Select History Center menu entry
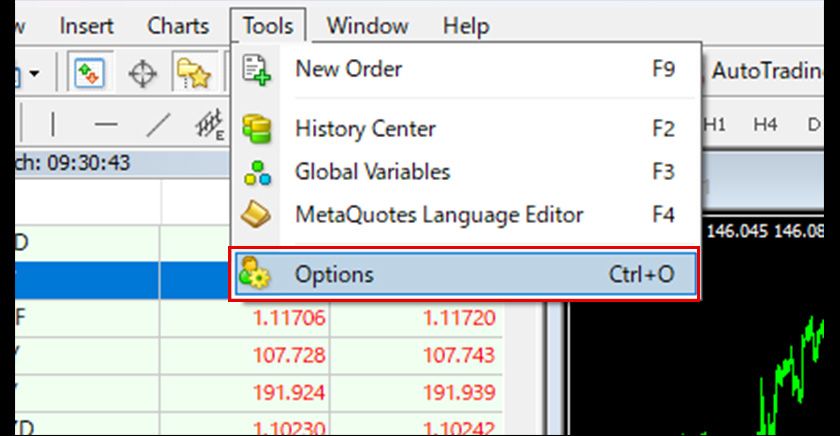Viewport: 840px width, 436px height. (x=465, y=129)
